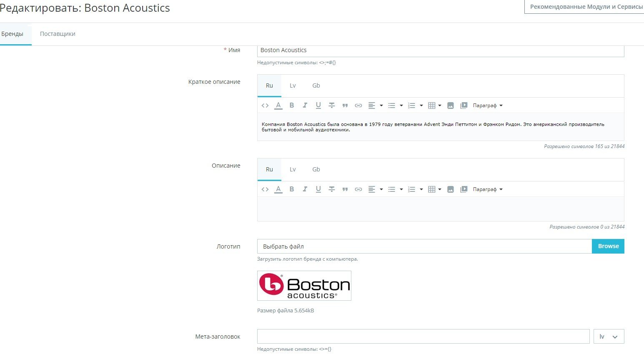Image resolution: width=644 pixels, height=357 pixels.
Task: Open the lv language dropdown for Мета-заголовок
Action: 609,337
